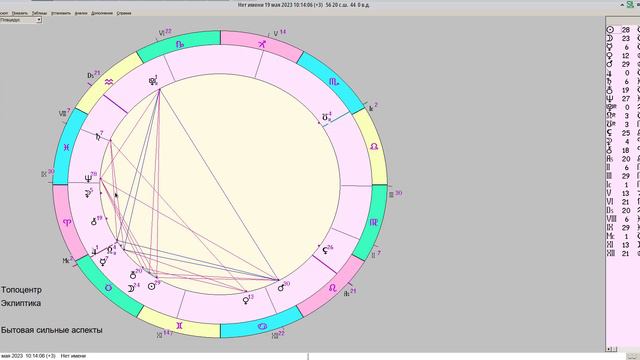Select the South Node glyph in the chart
Screen dimensions: 640x360
click(x=325, y=118)
